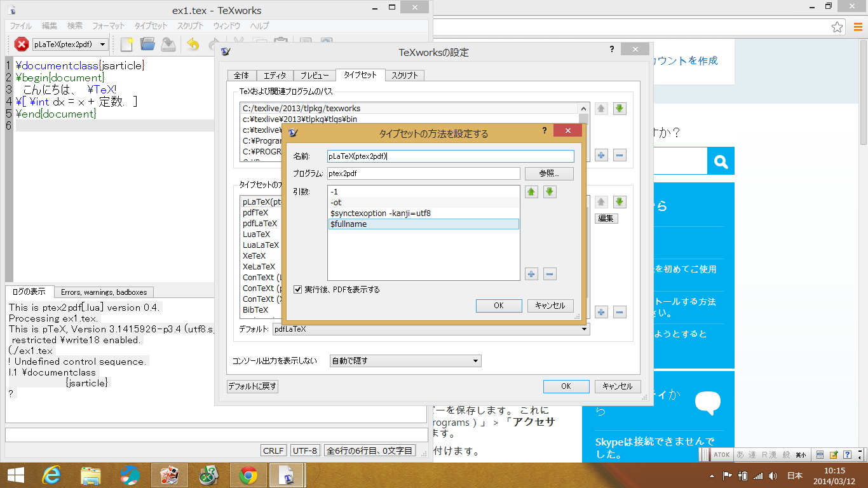The image size is (868, 488).
Task: Click OK in the typeset method dialog
Action: [x=499, y=306]
